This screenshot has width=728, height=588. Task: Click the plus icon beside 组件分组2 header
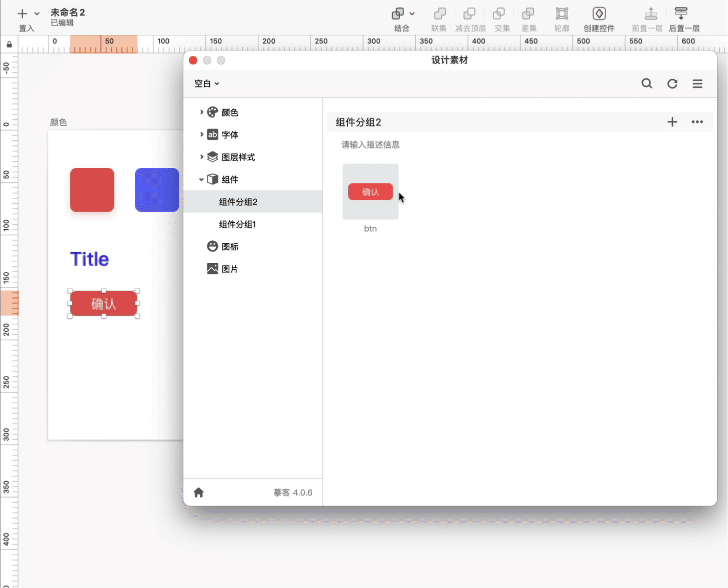672,122
